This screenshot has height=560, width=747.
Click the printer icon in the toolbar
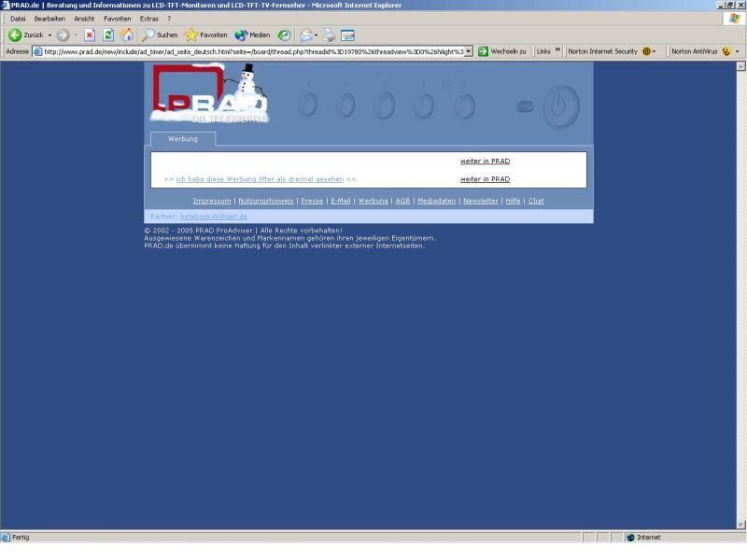329,35
